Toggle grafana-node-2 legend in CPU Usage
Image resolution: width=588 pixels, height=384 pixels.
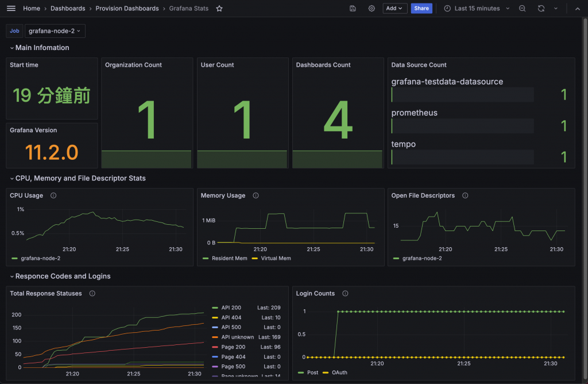tap(41, 258)
